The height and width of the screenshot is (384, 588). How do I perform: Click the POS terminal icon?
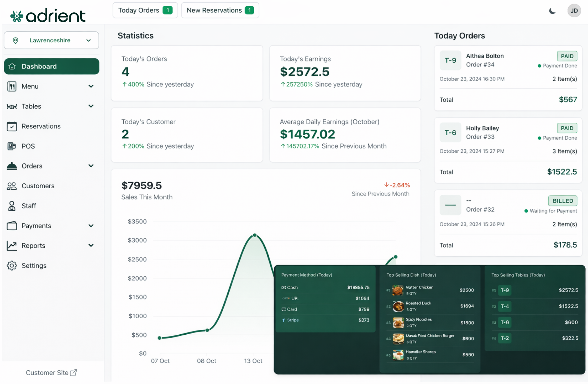coord(11,146)
